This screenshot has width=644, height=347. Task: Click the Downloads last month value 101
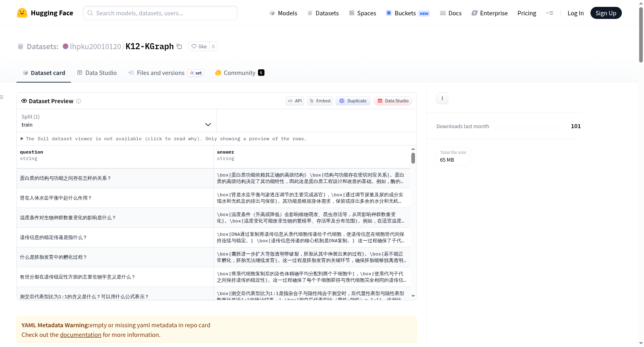point(576,126)
